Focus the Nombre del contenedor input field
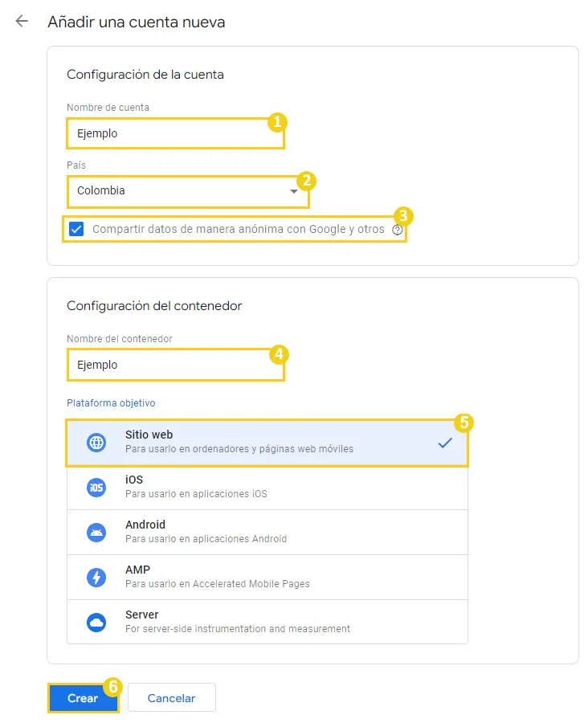 coord(175,365)
